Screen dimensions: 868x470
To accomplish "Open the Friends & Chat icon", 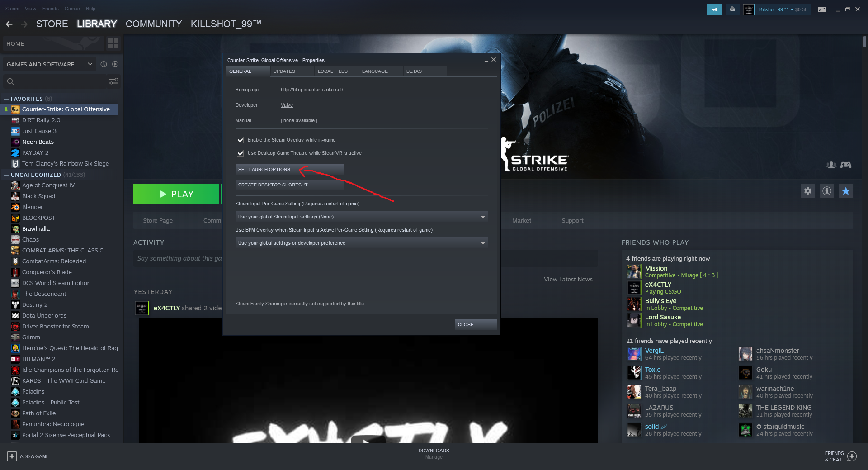I will click(852, 456).
